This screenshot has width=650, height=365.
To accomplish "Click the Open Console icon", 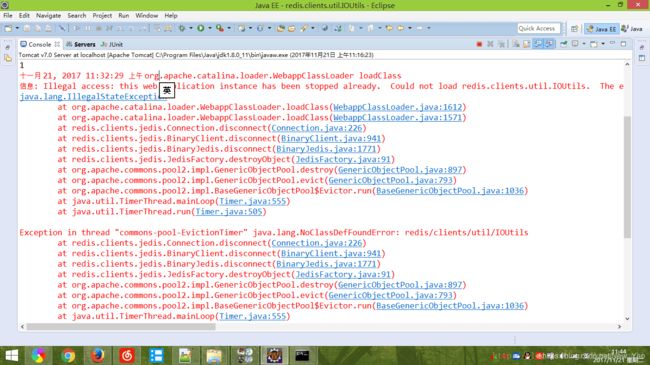I will tap(594, 44).
